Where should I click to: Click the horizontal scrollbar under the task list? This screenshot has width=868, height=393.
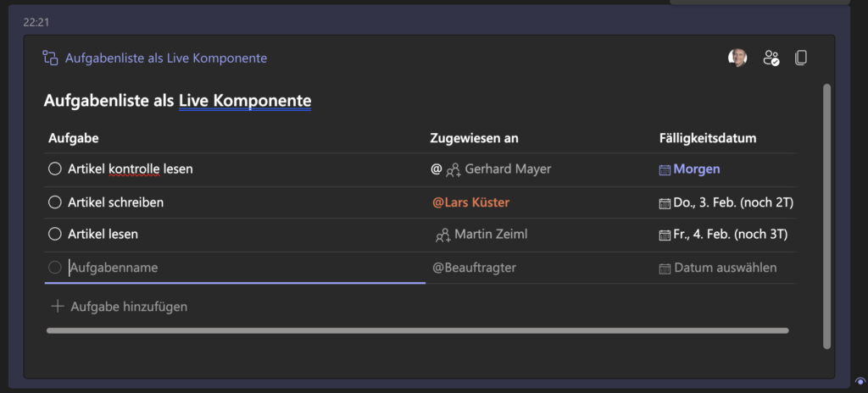(x=418, y=331)
